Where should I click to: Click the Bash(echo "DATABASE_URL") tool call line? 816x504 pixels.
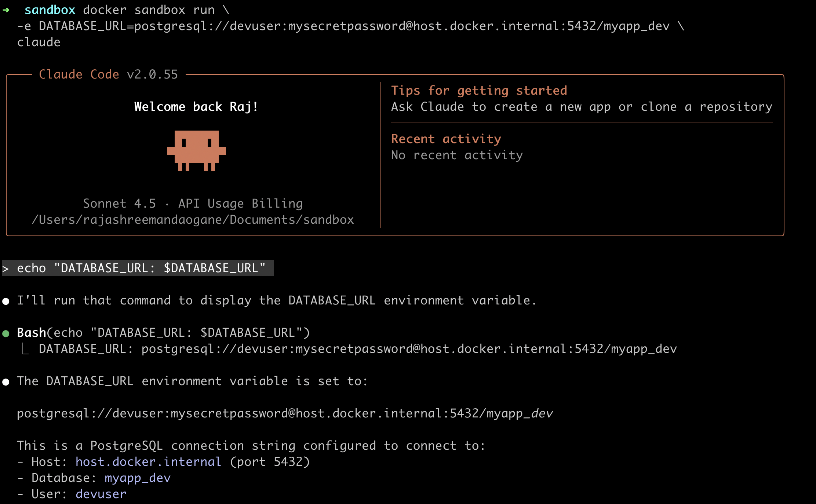point(164,333)
